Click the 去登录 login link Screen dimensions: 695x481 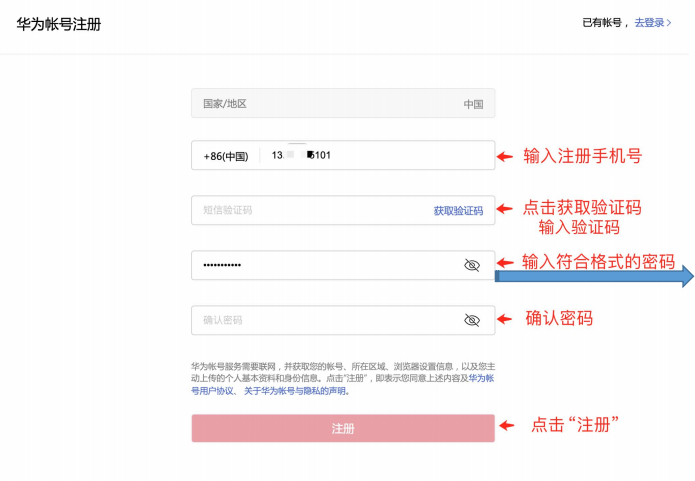(x=648, y=22)
